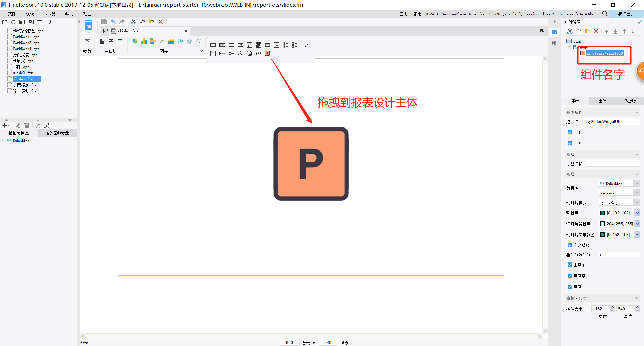Select WorkBook1.cpt in the file tree
This screenshot has width=644, height=346.
point(26,37)
